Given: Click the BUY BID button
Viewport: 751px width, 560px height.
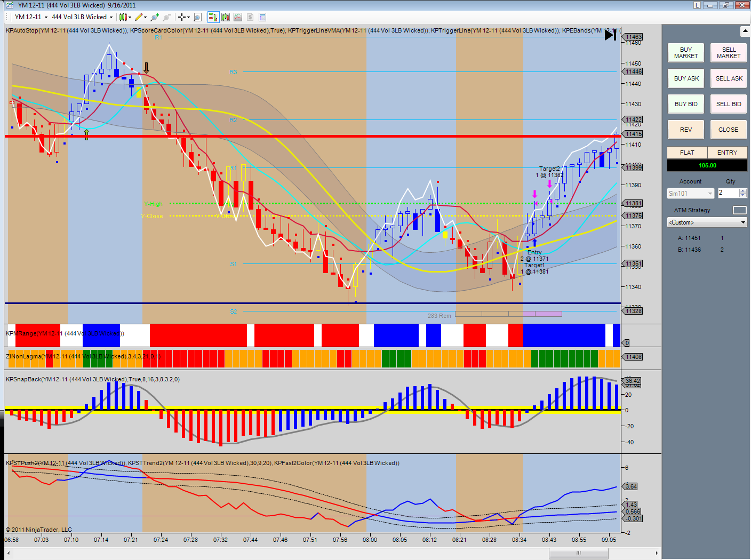Looking at the screenshot, I should (686, 104).
